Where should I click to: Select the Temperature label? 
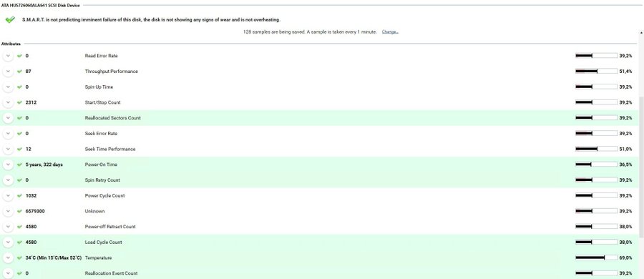click(x=98, y=258)
